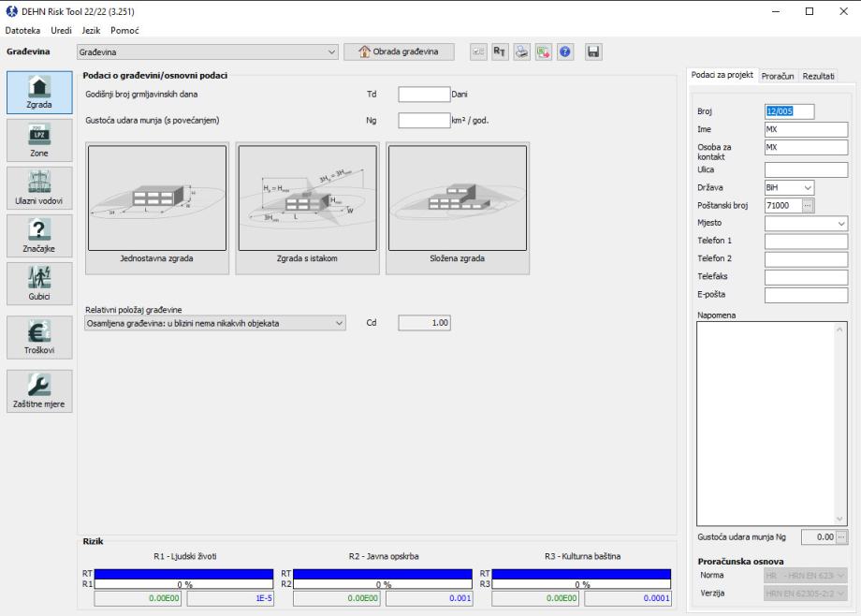Viewport: 861px width, 616px height.
Task: Open the Građevina dropdown
Action: pos(208,52)
